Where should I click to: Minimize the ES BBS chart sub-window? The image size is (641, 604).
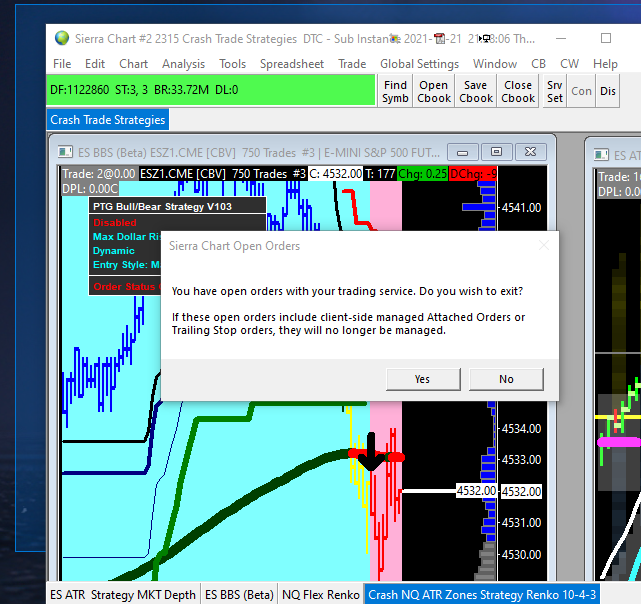(x=462, y=153)
